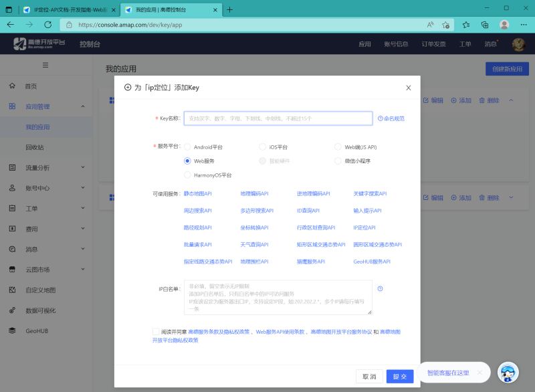Collapse sidebar with the hamburger icon
Image resolution: width=535 pixels, height=392 pixels.
tap(45, 65)
